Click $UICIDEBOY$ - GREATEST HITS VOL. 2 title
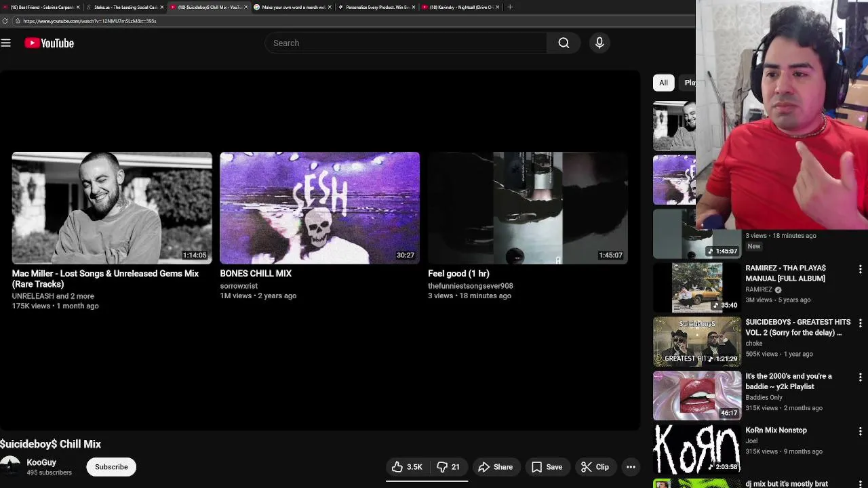Image resolution: width=868 pixels, height=488 pixels. 797,327
